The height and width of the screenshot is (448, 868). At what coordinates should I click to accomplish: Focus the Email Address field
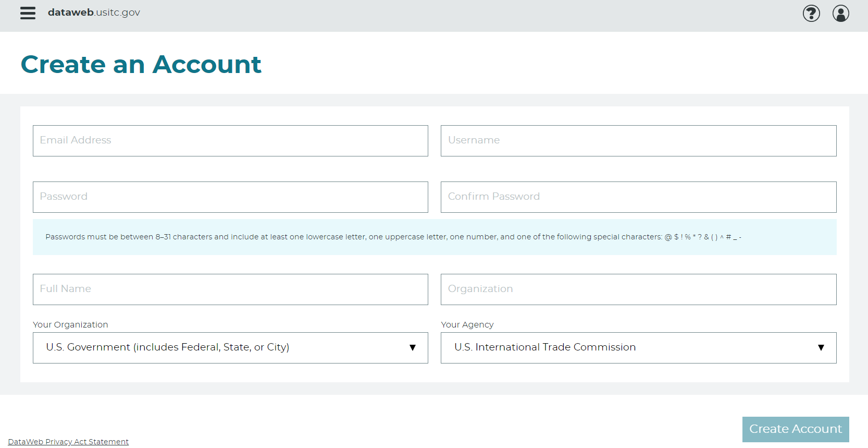230,141
